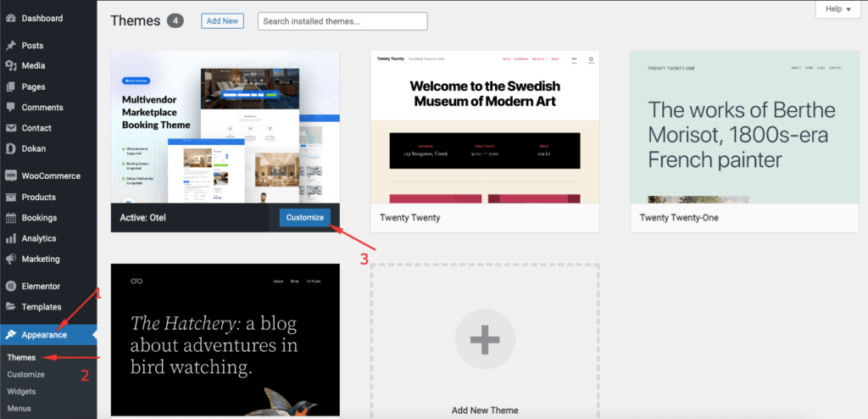Click the Comments speech bubble icon
Screen dimensions: 868x419
(x=10, y=108)
